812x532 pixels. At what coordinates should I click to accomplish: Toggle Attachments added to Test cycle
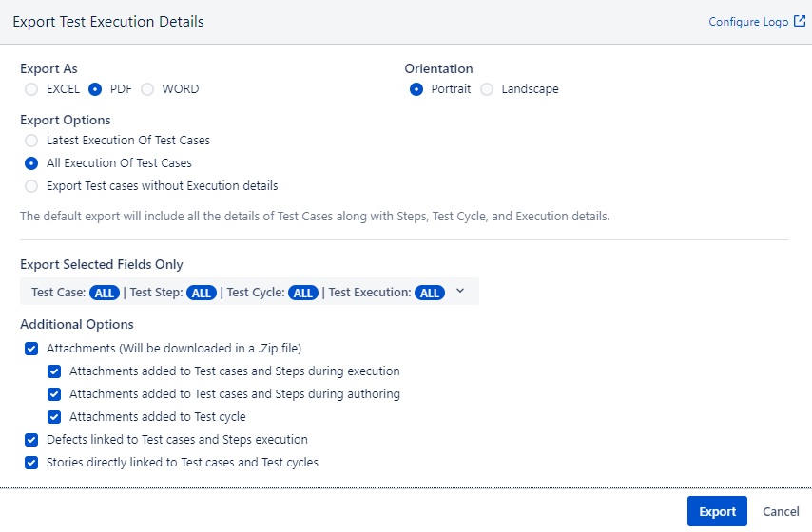click(x=54, y=417)
